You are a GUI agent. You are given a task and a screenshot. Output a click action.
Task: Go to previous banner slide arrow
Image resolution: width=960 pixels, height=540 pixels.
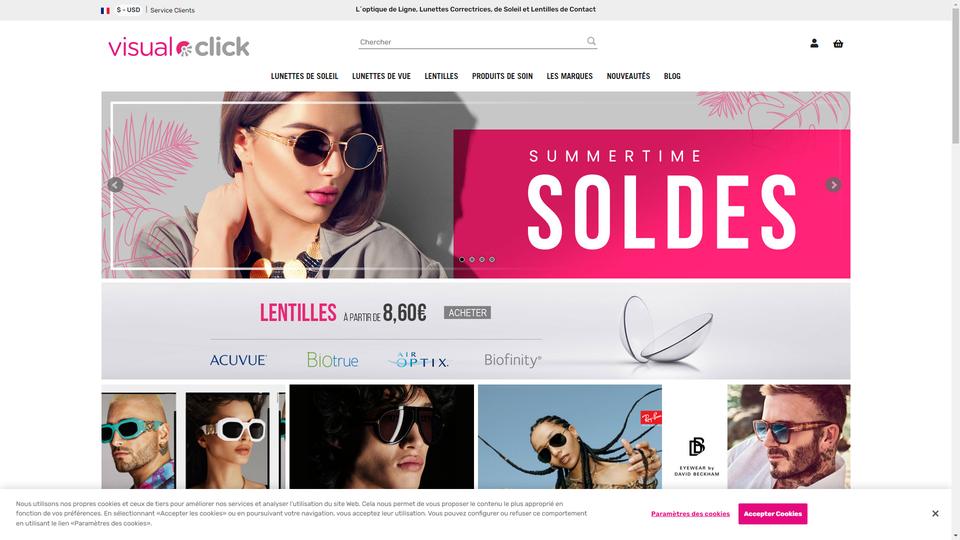tap(115, 185)
